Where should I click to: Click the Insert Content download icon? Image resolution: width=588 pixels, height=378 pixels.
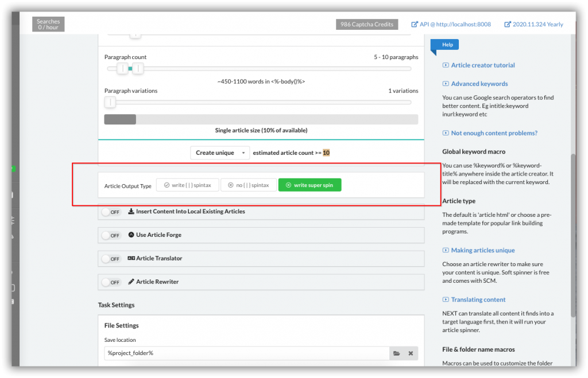pyautogui.click(x=131, y=211)
